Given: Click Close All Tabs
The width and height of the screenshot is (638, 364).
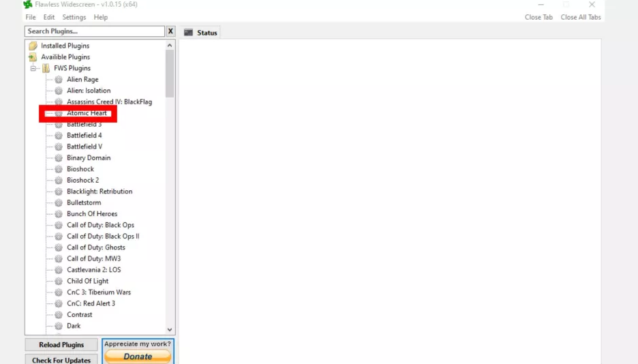Looking at the screenshot, I should pos(581,17).
